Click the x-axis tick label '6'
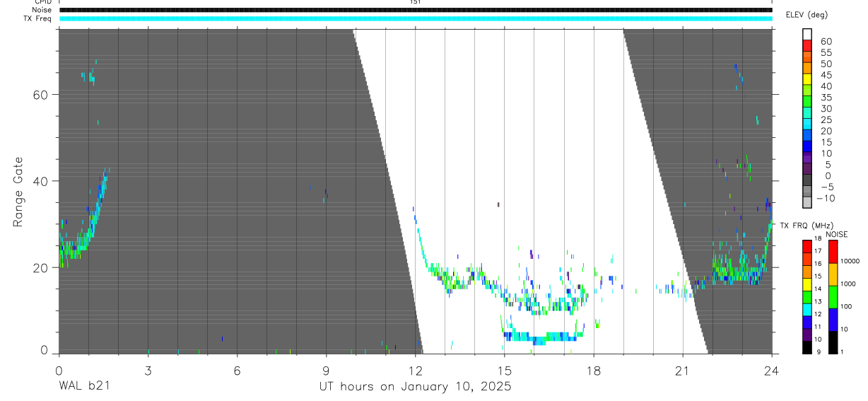 (237, 371)
